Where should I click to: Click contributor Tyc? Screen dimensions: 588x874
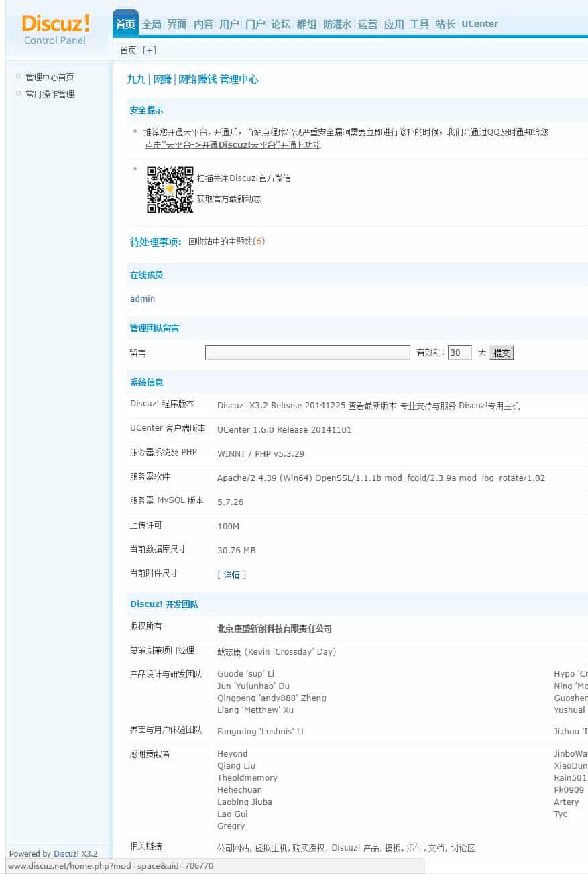[x=561, y=814]
